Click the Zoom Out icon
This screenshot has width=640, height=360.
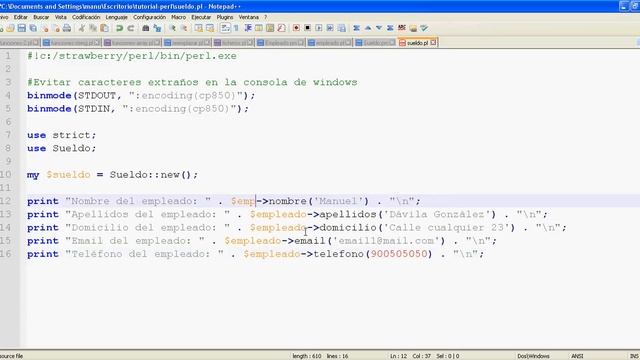tap(184, 28)
